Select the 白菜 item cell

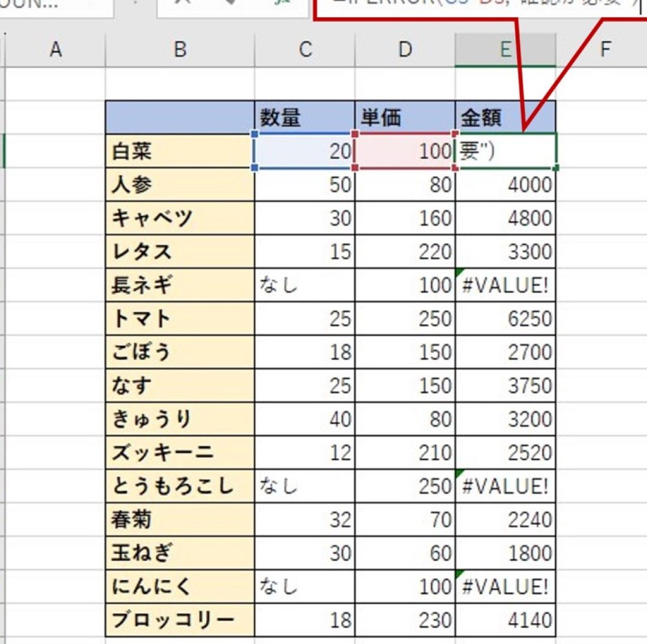coord(180,151)
